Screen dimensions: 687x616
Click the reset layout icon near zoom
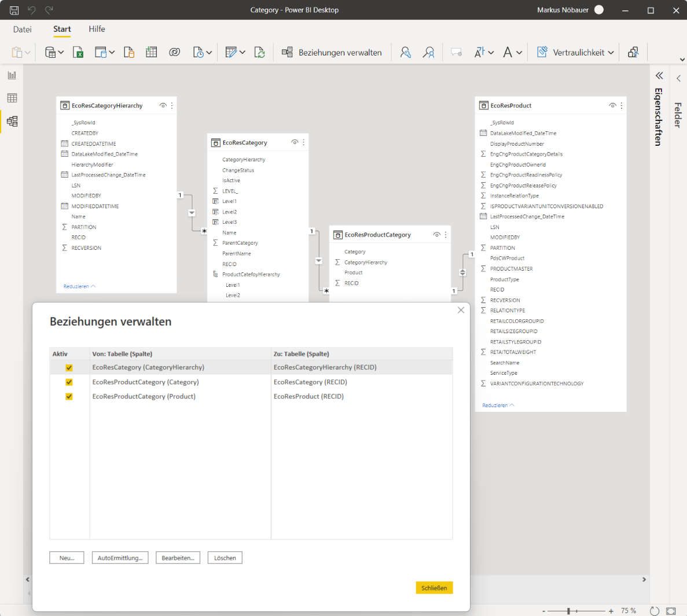655,611
